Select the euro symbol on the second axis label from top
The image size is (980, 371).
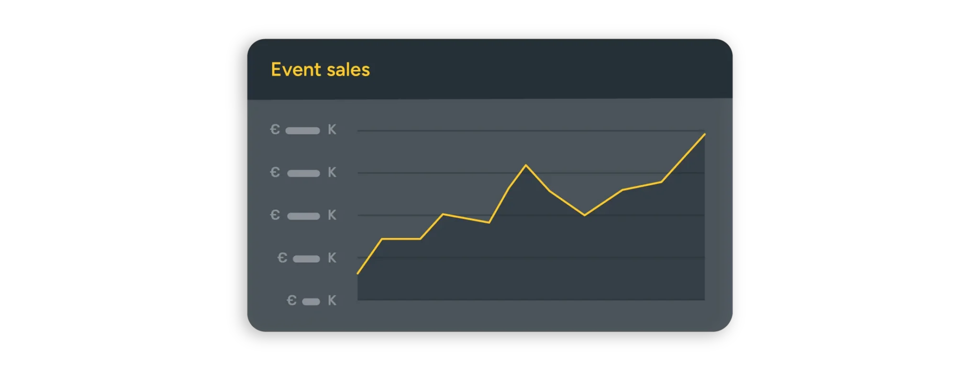(275, 172)
